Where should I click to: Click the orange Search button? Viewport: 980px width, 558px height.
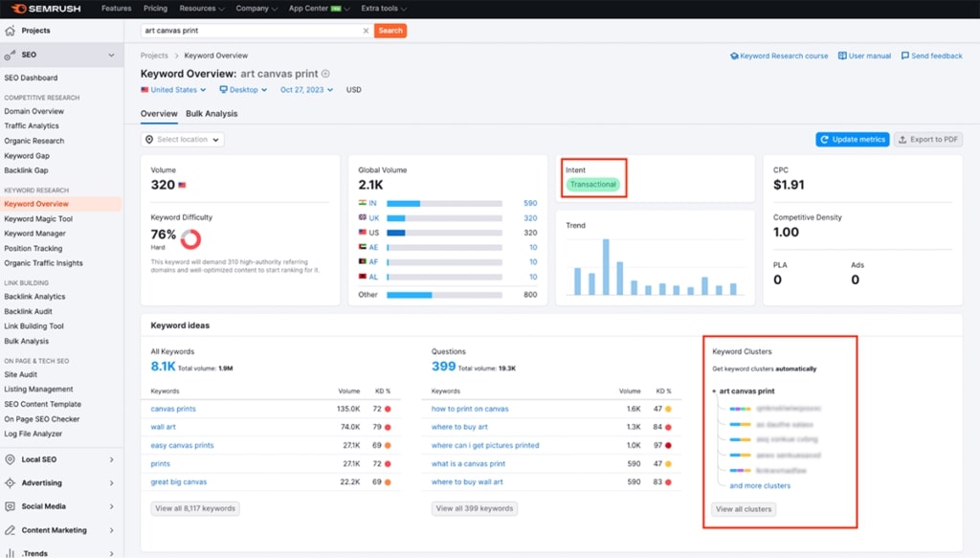(390, 31)
